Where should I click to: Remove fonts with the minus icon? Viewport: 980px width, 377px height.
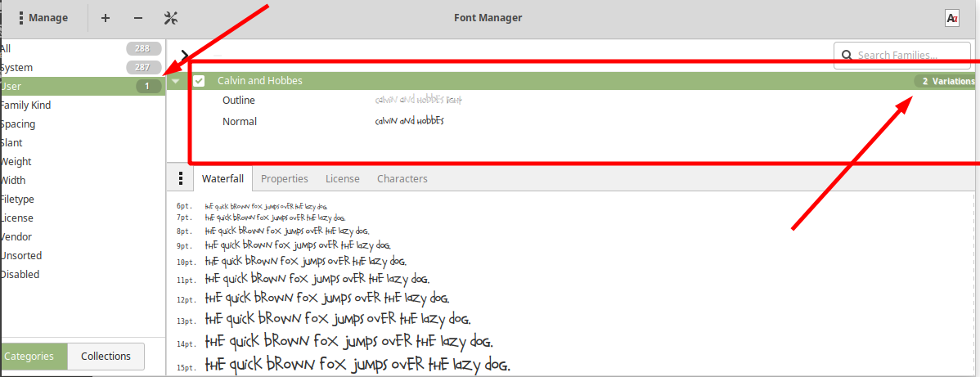[138, 18]
